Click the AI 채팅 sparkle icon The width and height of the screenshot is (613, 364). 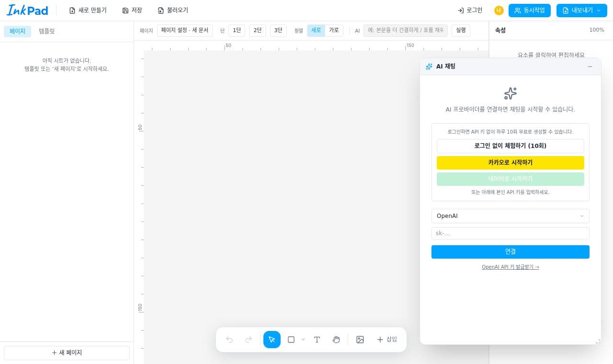tap(429, 67)
